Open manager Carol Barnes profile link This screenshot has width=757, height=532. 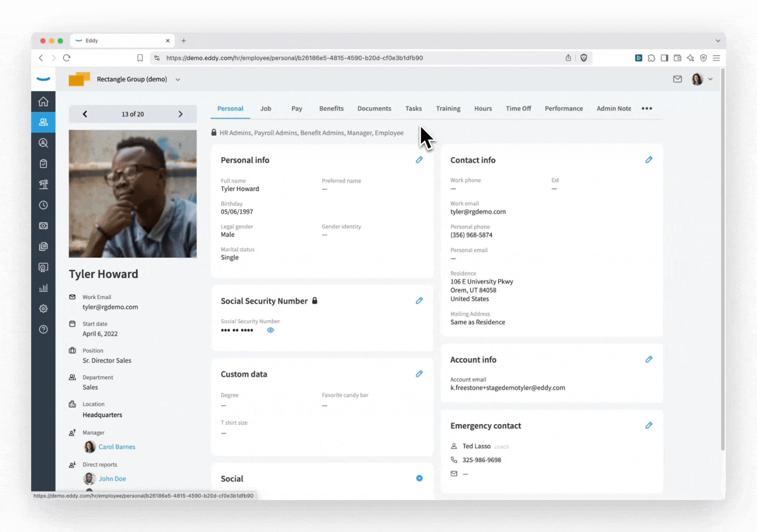(x=117, y=447)
